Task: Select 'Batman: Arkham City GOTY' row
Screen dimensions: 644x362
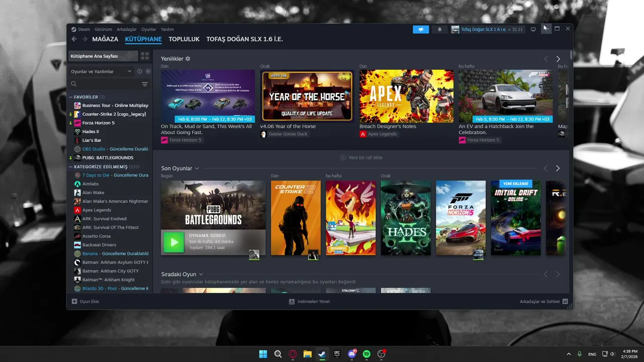Action: 111,271
